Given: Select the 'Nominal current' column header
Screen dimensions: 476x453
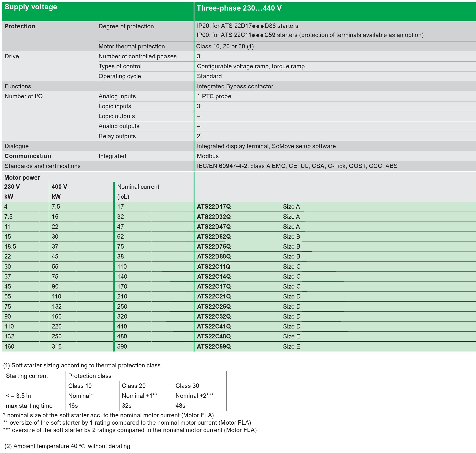Looking at the screenshot, I should click(138, 187).
